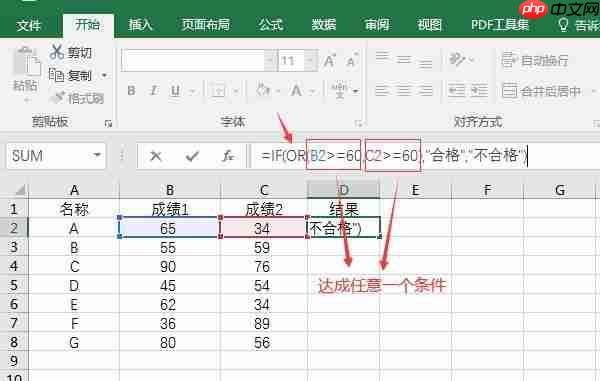This screenshot has width=600, height=381.
Task: Open the Name Box dropdown arrow
Action: pyautogui.click(x=97, y=155)
